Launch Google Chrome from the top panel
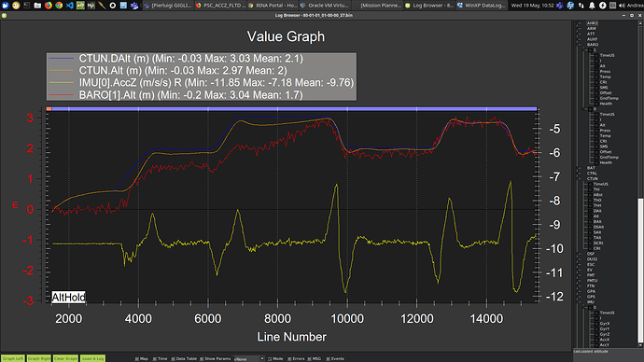Screen dimensions: 644x362 point(59,6)
